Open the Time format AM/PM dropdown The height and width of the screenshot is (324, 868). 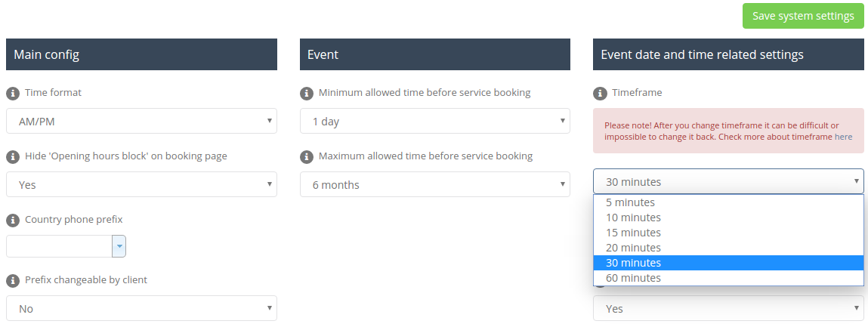coord(141,121)
